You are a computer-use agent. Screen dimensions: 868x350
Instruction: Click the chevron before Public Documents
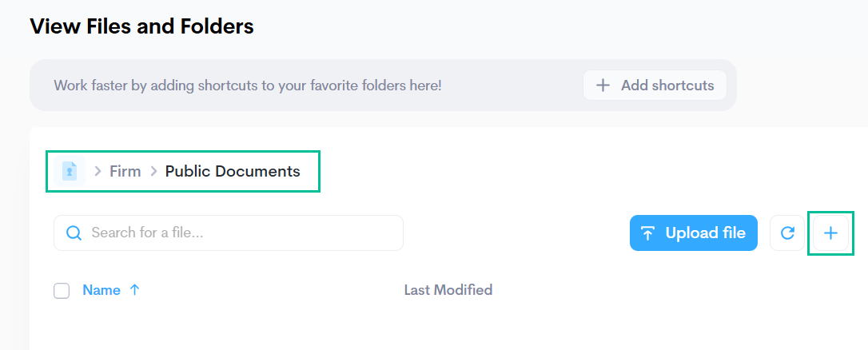click(153, 171)
